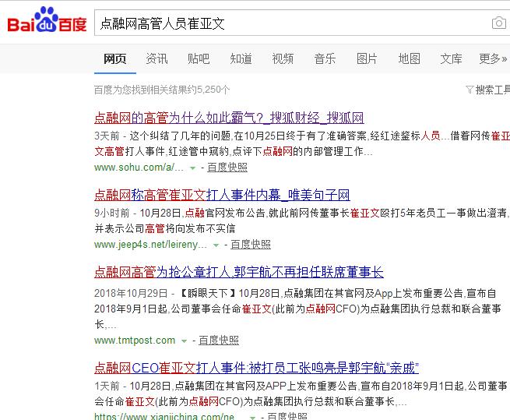The height and width of the screenshot is (420, 510).
Task: Open 搜索工具 filter
Action: pos(488,90)
